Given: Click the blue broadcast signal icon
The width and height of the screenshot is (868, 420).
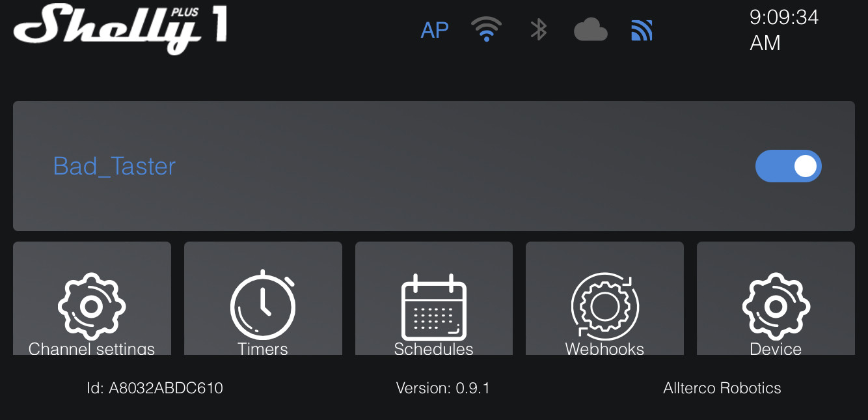Looking at the screenshot, I should pos(642,30).
